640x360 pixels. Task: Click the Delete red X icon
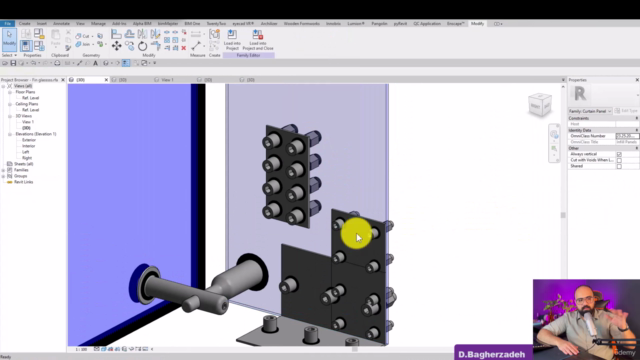point(184,48)
